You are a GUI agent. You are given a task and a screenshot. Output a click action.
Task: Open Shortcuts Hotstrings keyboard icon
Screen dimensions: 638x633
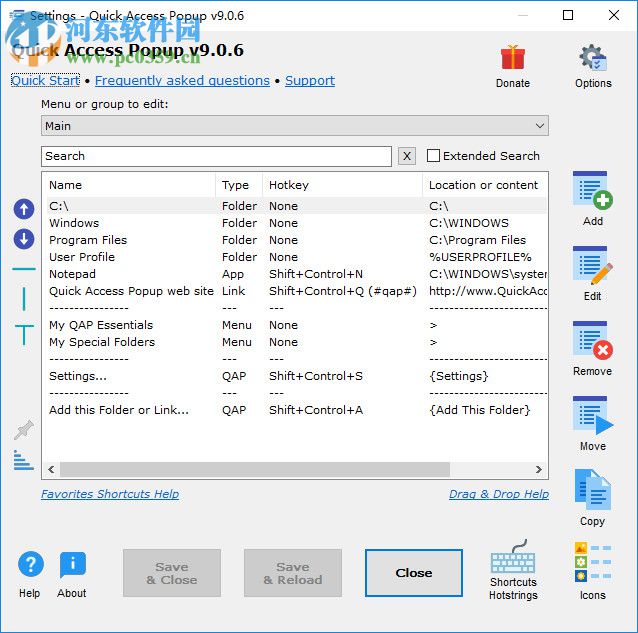tap(513, 557)
